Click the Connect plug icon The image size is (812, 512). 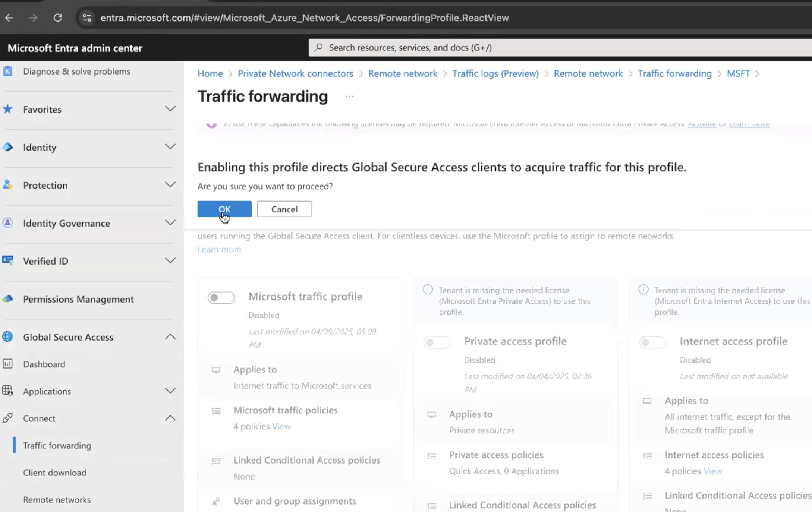tap(8, 418)
